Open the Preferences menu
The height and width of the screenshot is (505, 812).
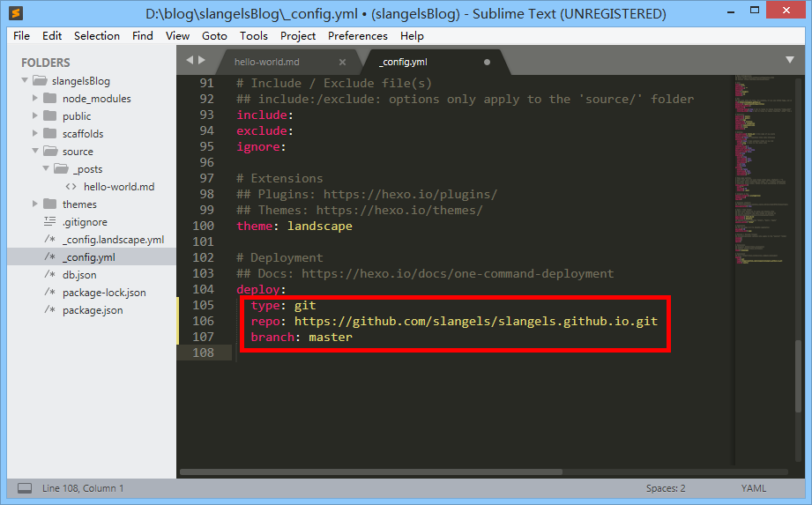[x=358, y=36]
